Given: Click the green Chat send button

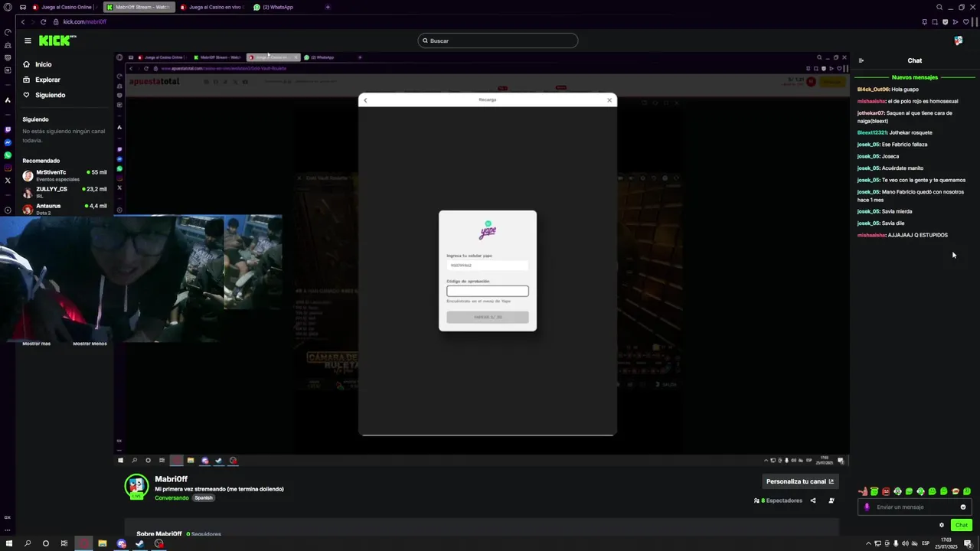Looking at the screenshot, I should click(962, 525).
